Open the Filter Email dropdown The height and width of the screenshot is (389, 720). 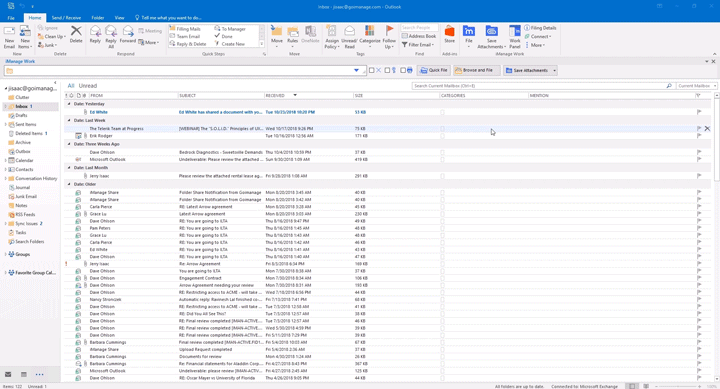pyautogui.click(x=418, y=45)
